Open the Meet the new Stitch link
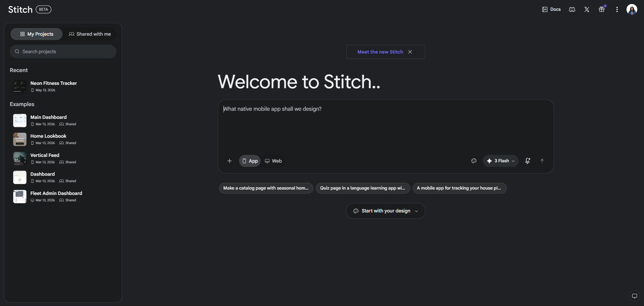The image size is (644, 306). pos(380,52)
